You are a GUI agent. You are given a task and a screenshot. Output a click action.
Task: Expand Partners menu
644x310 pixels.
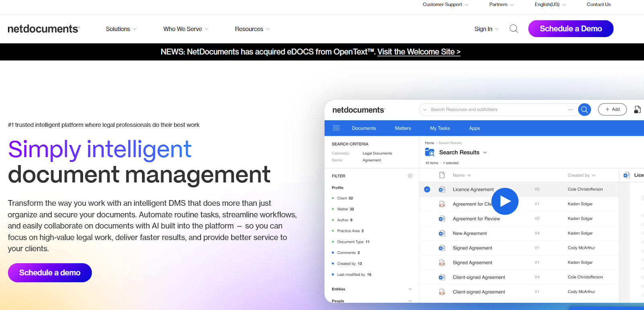502,4
